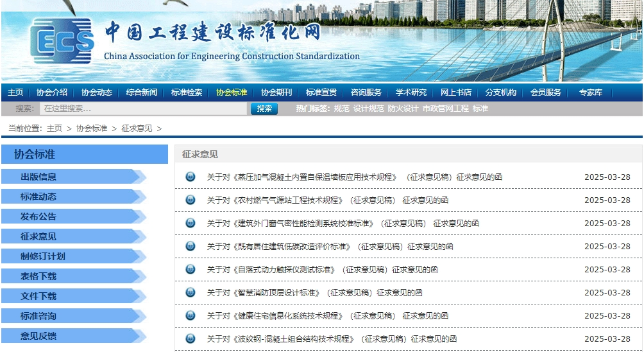Click the 防火设计 hot tag link
The height and width of the screenshot is (352, 644).
(403, 109)
